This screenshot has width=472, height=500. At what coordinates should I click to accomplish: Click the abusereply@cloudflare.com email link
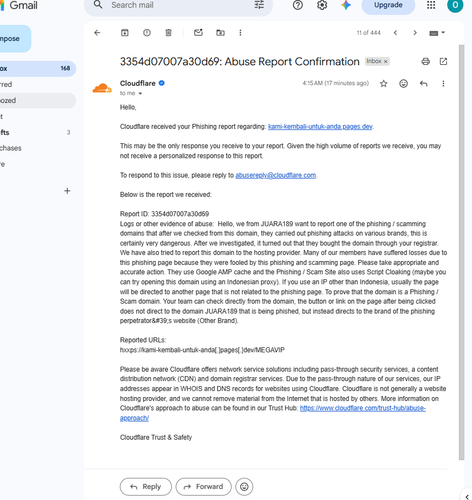276,175
